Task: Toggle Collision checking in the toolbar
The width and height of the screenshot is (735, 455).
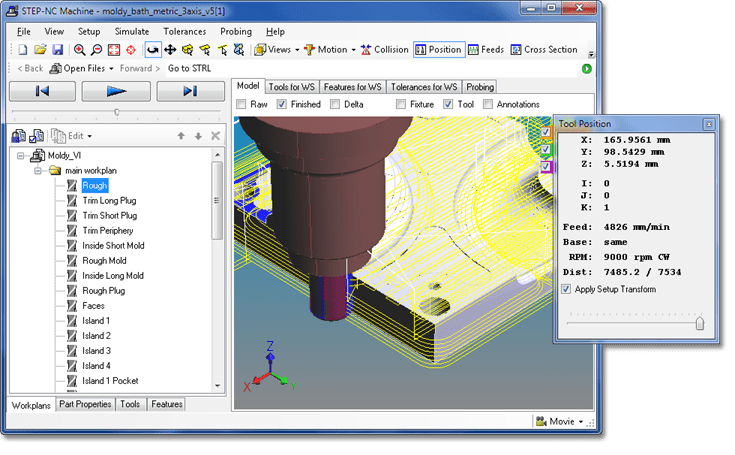Action: click(x=385, y=50)
